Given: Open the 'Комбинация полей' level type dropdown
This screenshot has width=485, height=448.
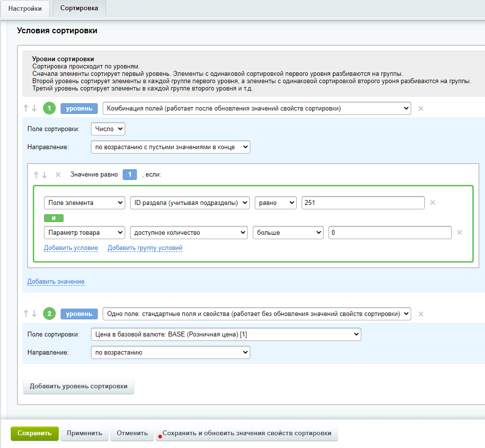Looking at the screenshot, I should pos(257,109).
